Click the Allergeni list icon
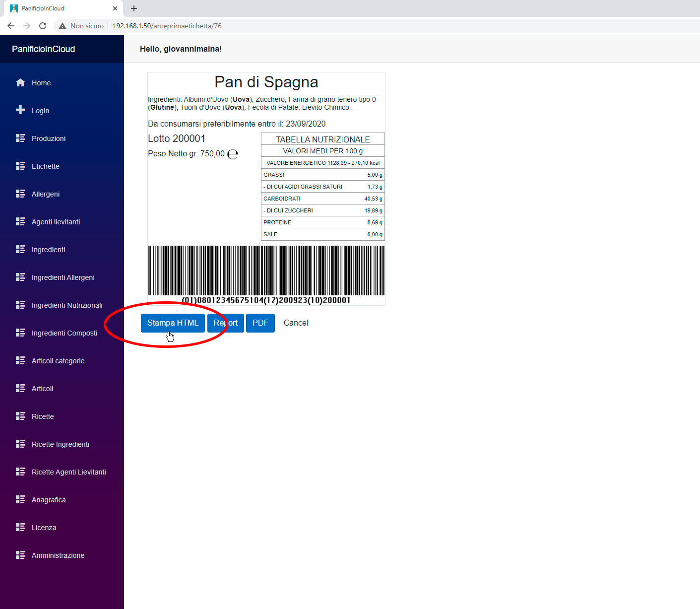Viewport: 700px width, 609px height. point(20,194)
